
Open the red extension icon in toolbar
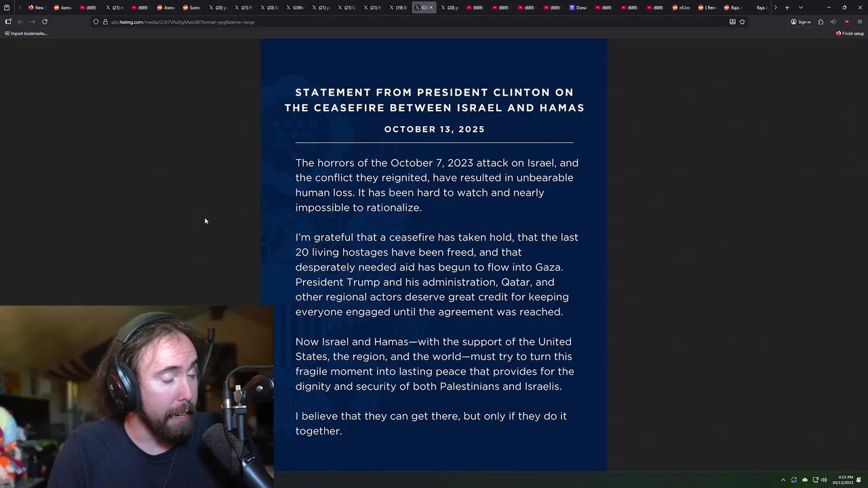click(846, 22)
